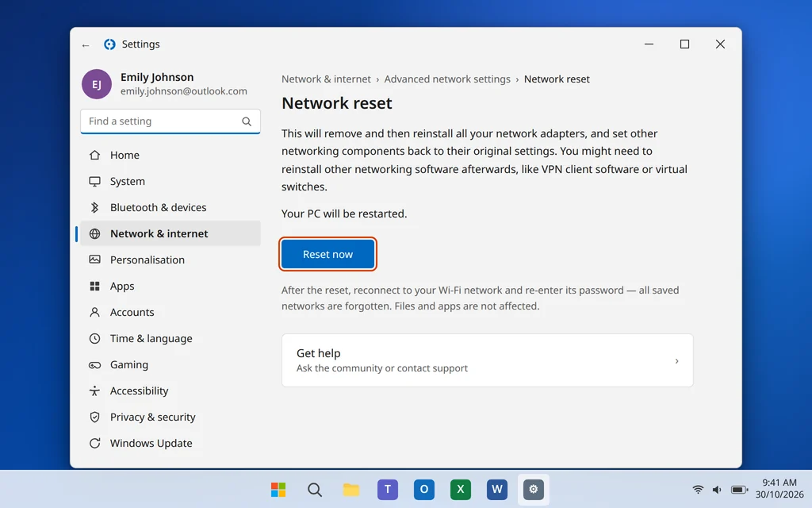Viewport: 812px width, 508px height.
Task: Open Outlook icon on the taskbar
Action: [423, 489]
